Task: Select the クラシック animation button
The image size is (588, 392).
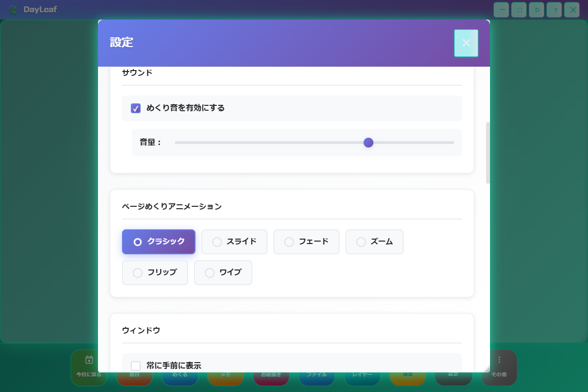Action: click(158, 242)
